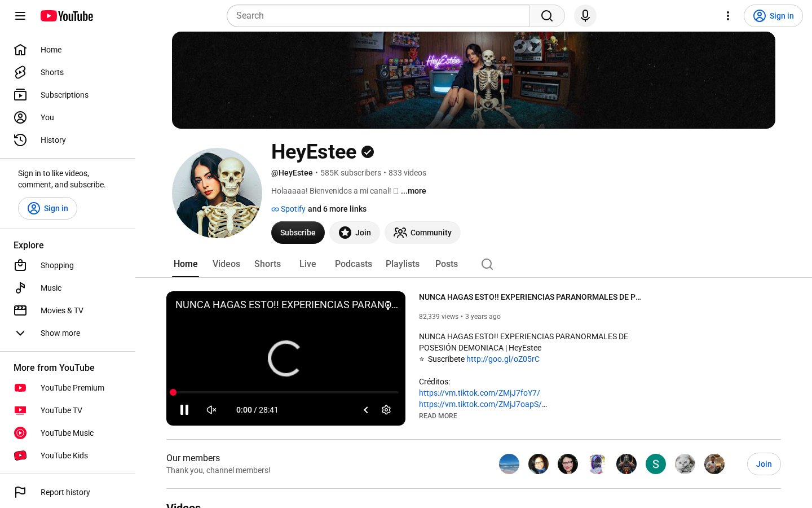Screen dimensions: 812x508
Task: Click the YouTube logo
Action: pos(67,16)
